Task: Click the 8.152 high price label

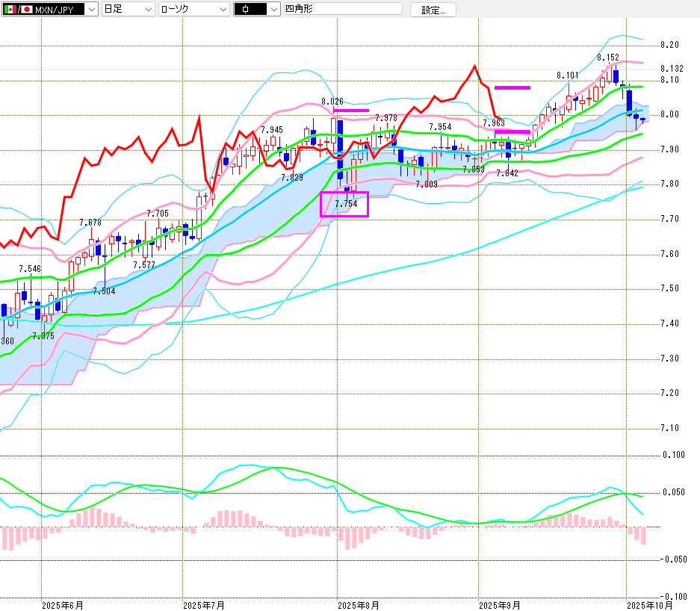Action: (607, 58)
